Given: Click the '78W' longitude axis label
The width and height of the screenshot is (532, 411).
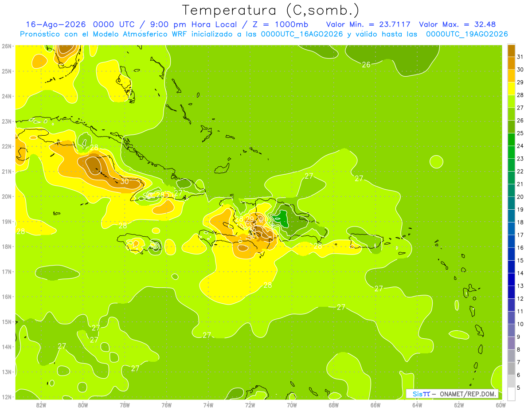Looking at the screenshot, I should point(125,405).
